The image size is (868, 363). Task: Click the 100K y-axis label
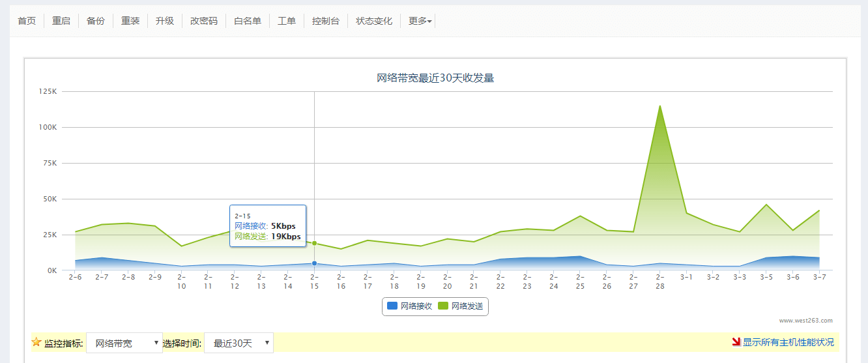pos(48,127)
